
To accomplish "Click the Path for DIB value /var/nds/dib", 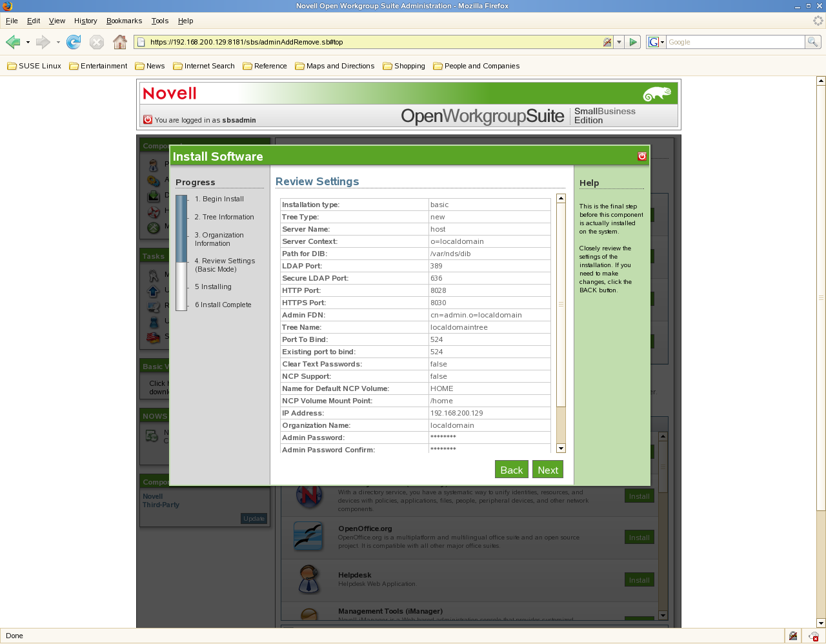I will click(x=450, y=254).
